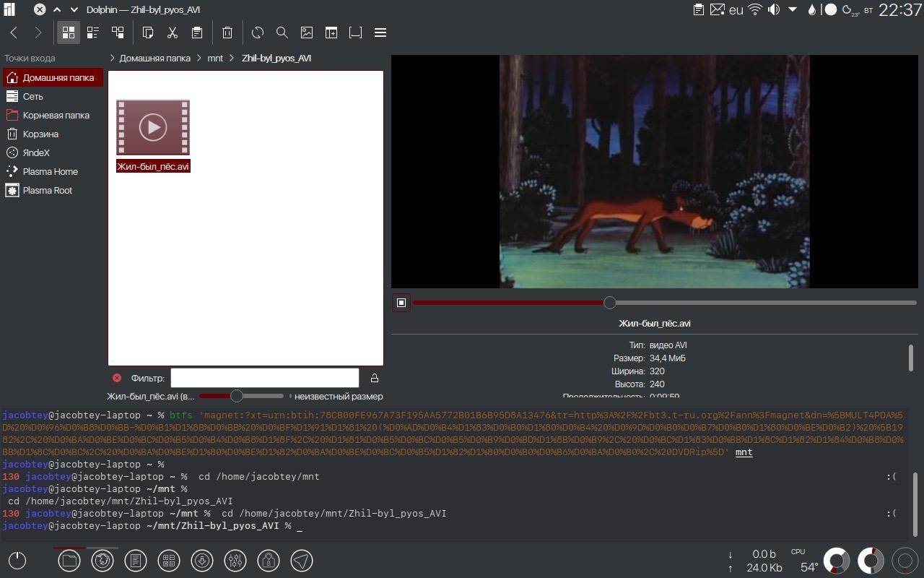Open the mixer settings dock icon

235,560
